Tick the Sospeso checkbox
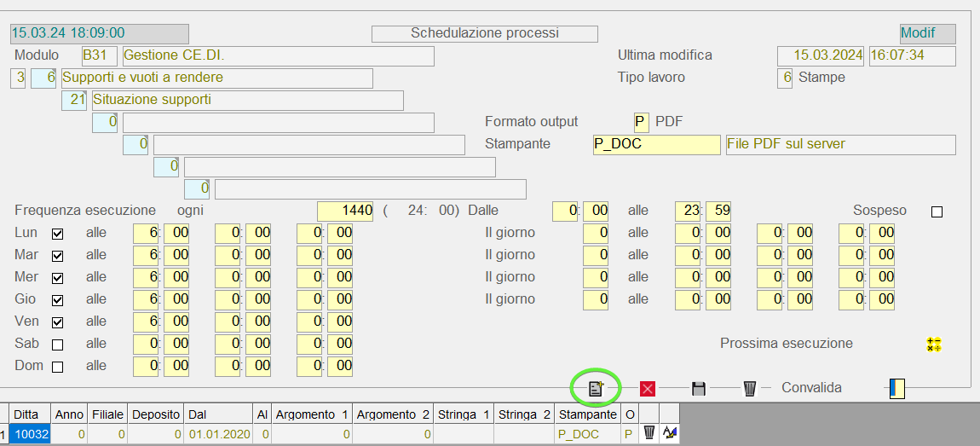 (937, 211)
